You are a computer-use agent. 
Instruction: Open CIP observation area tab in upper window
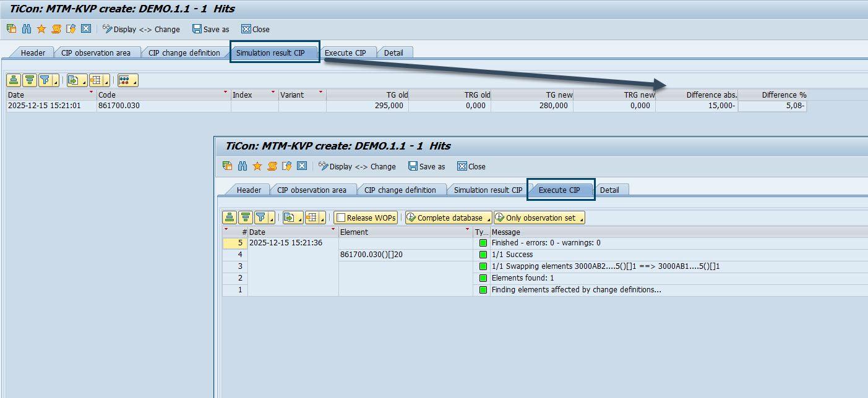[95, 53]
